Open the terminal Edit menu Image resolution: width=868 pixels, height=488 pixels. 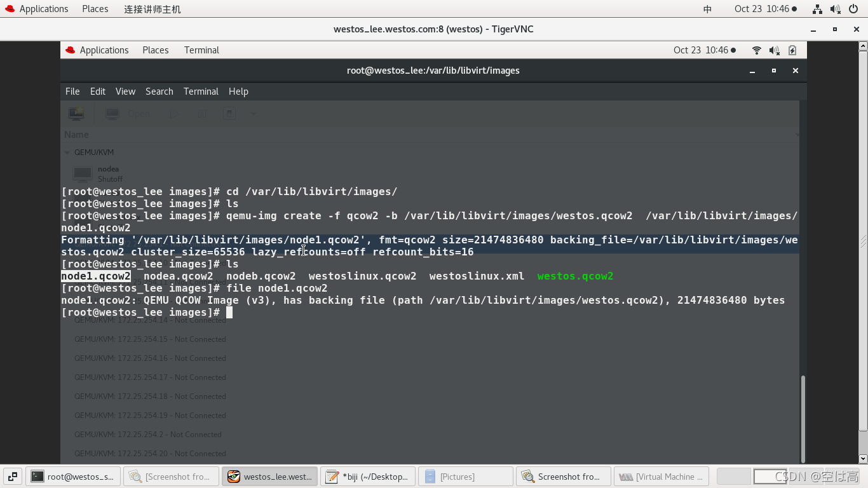[x=98, y=91]
